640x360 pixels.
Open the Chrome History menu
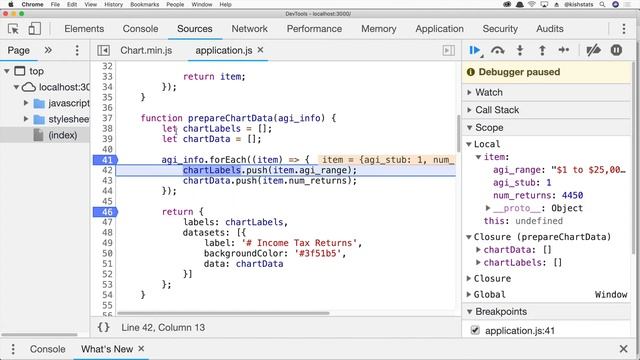click(x=113, y=4)
